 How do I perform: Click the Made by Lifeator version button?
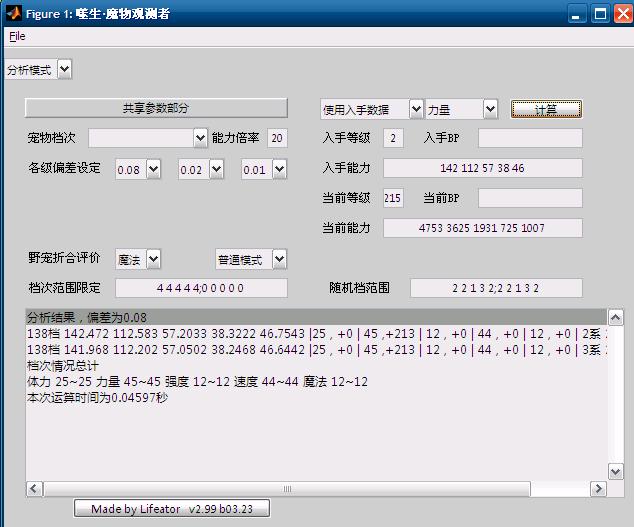pos(172,508)
